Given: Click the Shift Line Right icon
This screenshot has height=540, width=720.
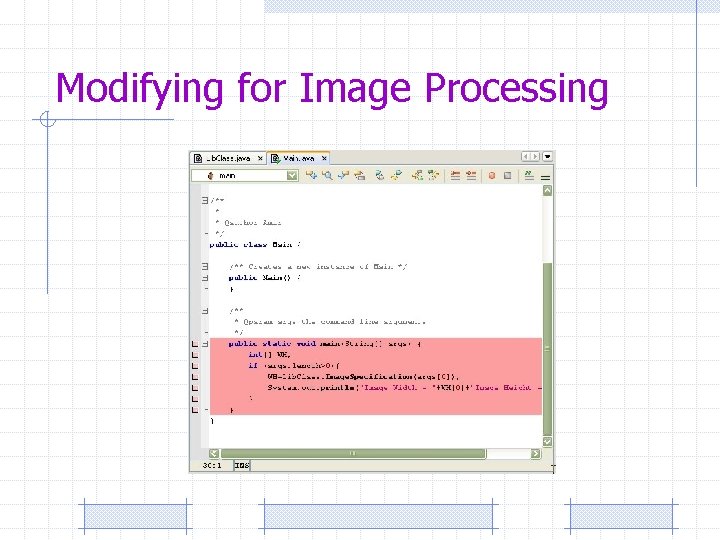Looking at the screenshot, I should (471, 175).
